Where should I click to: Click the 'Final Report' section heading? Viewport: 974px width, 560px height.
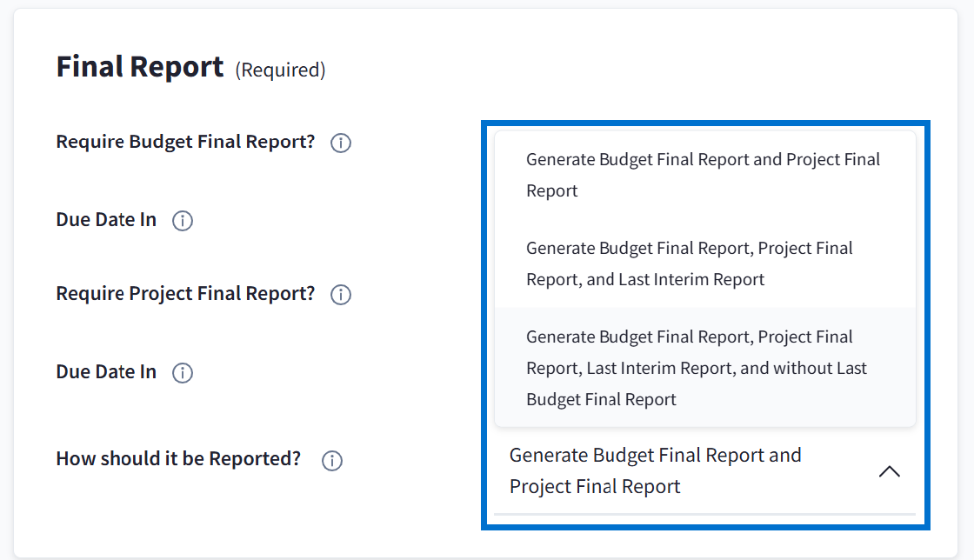click(140, 67)
